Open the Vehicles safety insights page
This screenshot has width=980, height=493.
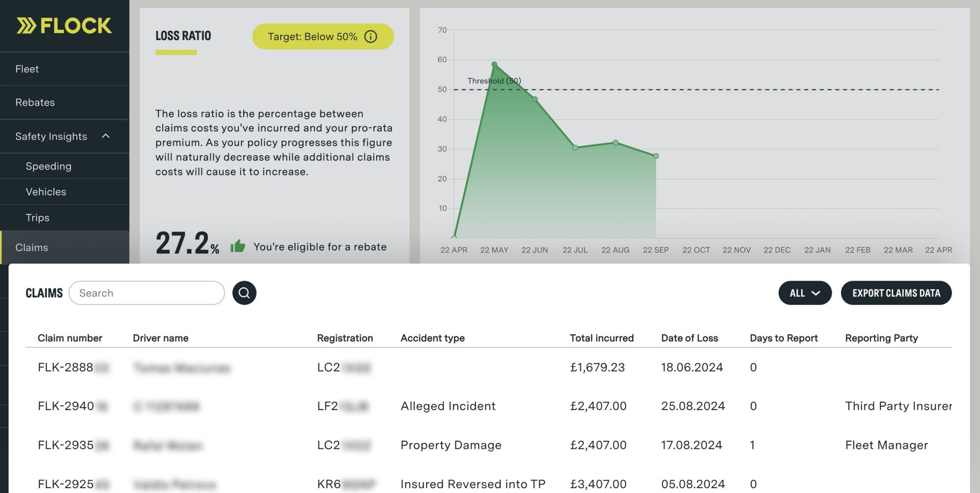click(x=46, y=191)
